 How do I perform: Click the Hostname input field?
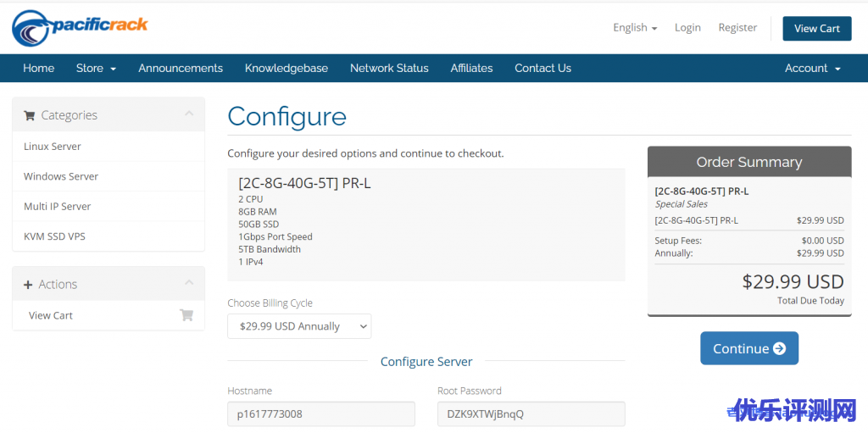click(321, 414)
